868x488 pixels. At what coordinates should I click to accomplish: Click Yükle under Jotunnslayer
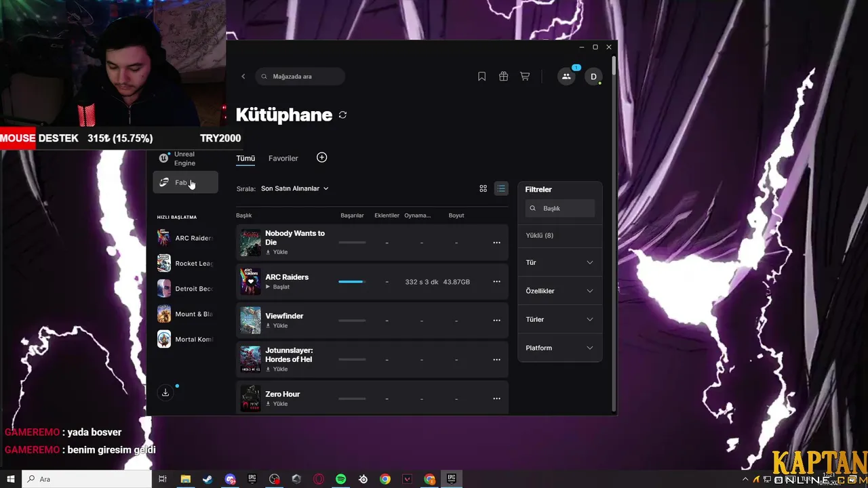[x=277, y=369]
